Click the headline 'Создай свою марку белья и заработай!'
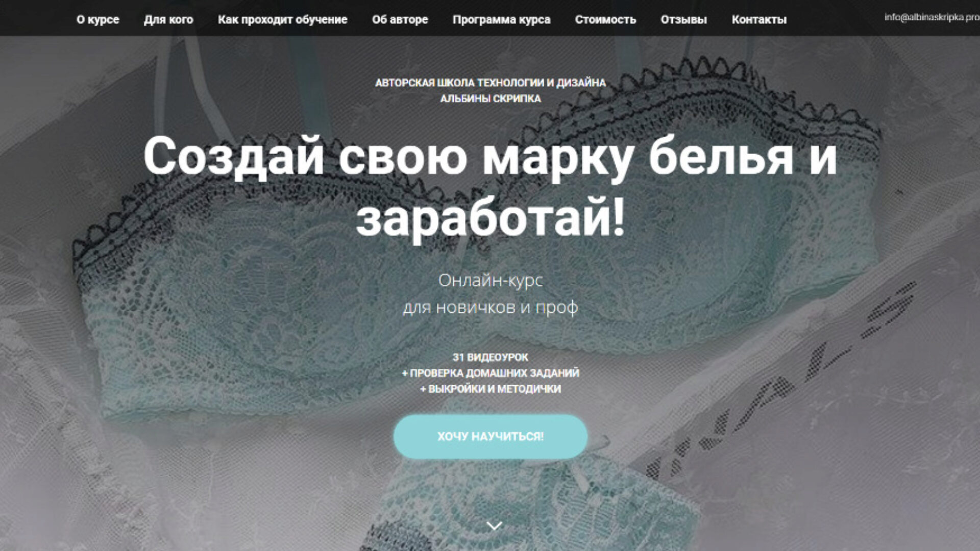 tap(490, 187)
